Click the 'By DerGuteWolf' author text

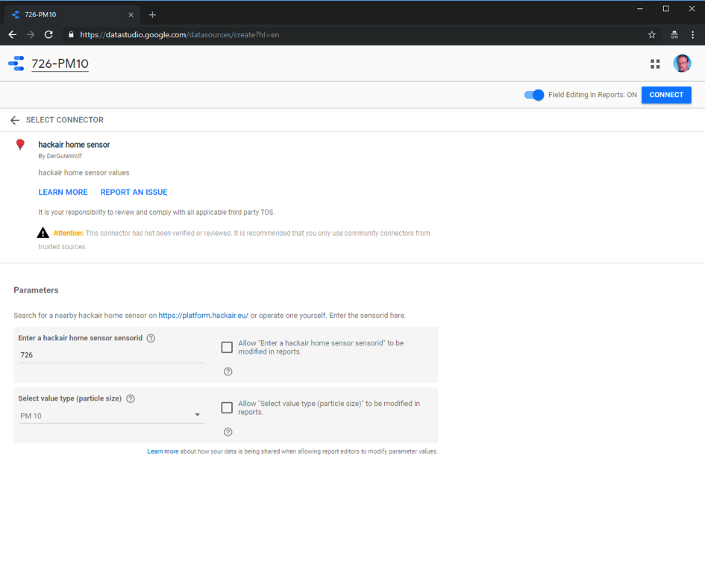click(60, 156)
